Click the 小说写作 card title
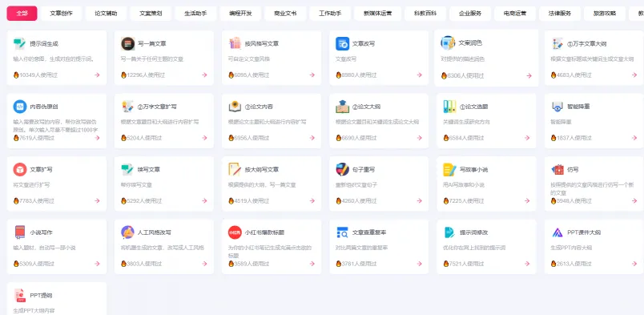 [41, 232]
